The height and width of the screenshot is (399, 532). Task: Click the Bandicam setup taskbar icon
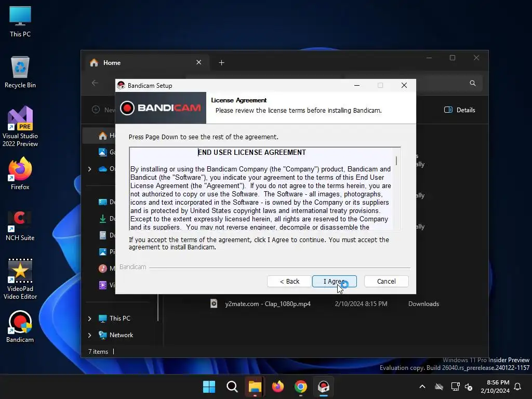[x=324, y=387]
